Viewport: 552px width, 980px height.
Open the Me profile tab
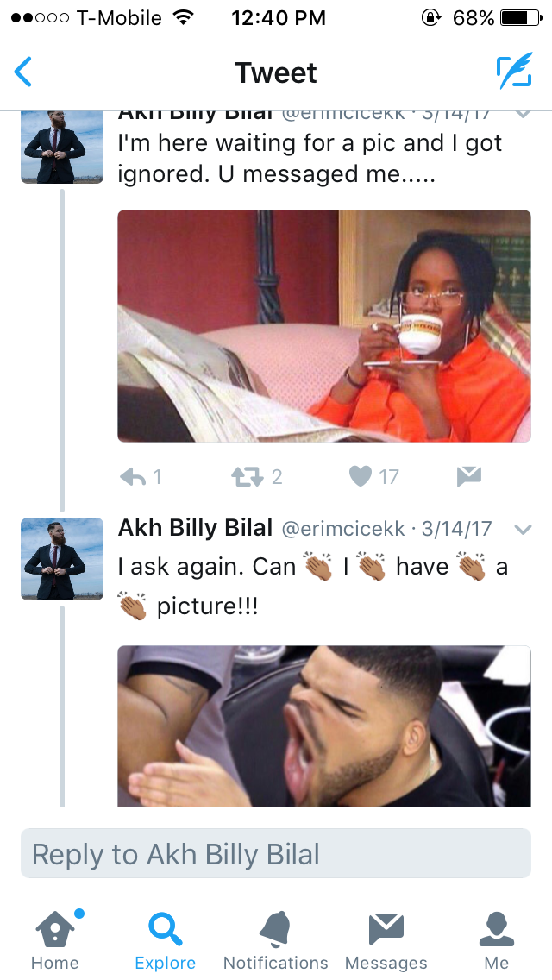pyautogui.click(x=496, y=940)
